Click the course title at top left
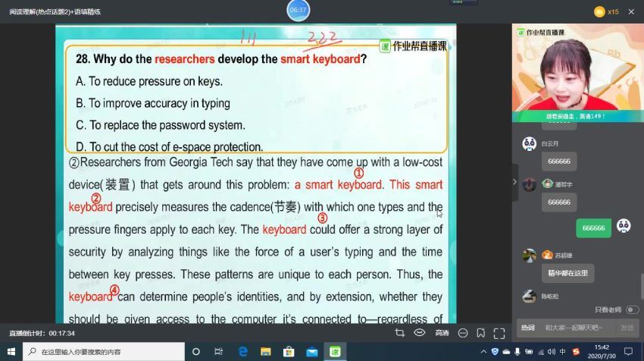This screenshot has width=644, height=361. click(x=55, y=12)
